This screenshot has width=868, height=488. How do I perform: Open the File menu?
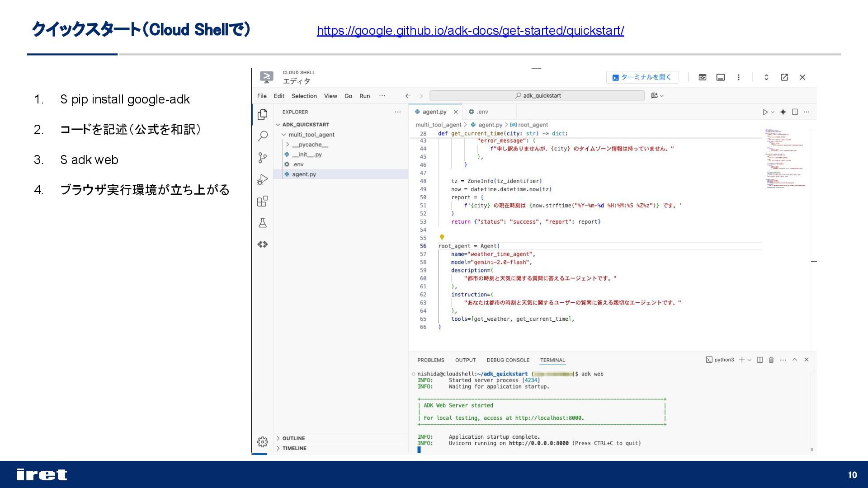pos(262,96)
